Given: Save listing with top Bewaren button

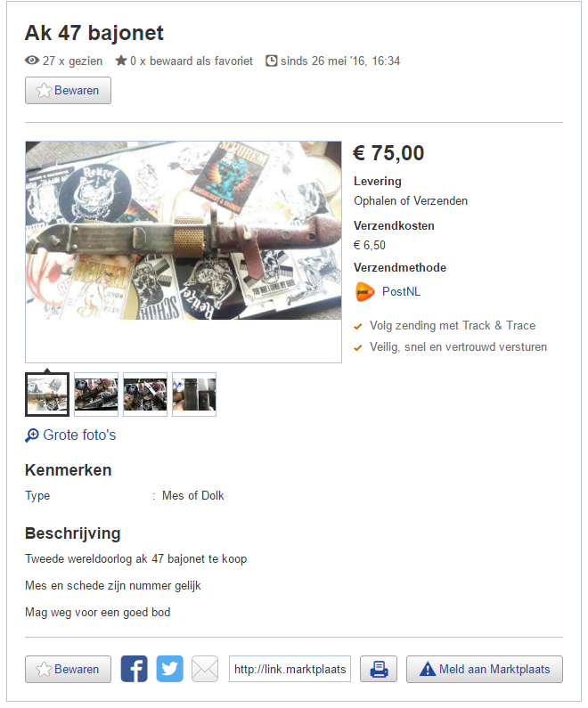Looking at the screenshot, I should [x=68, y=90].
